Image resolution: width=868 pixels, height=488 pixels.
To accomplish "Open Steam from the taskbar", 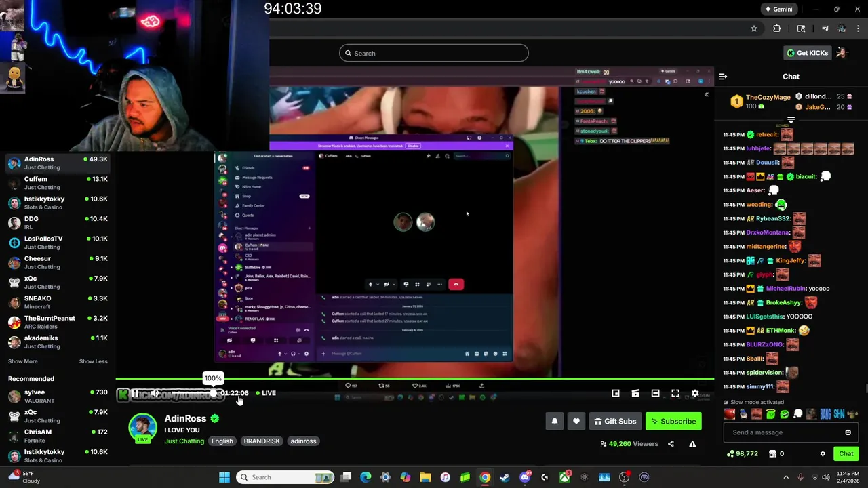I will tap(505, 477).
